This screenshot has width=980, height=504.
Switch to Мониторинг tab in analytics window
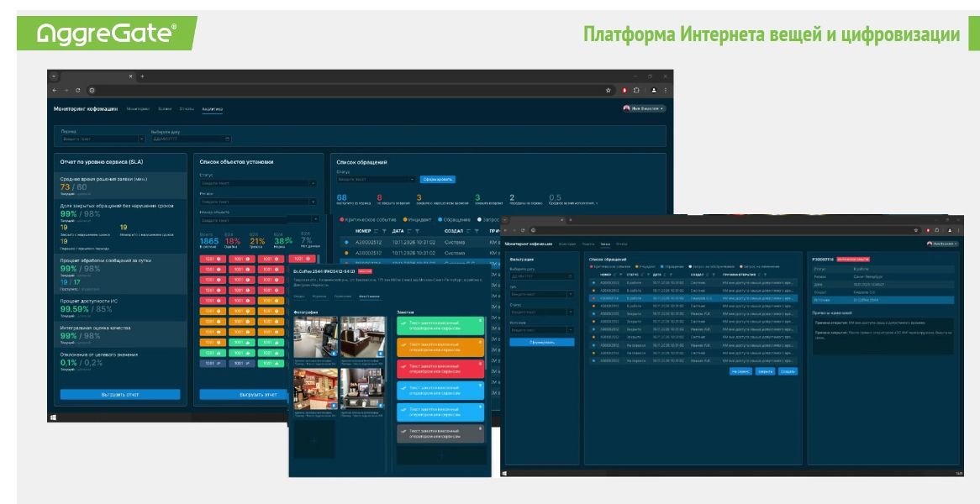(x=138, y=108)
